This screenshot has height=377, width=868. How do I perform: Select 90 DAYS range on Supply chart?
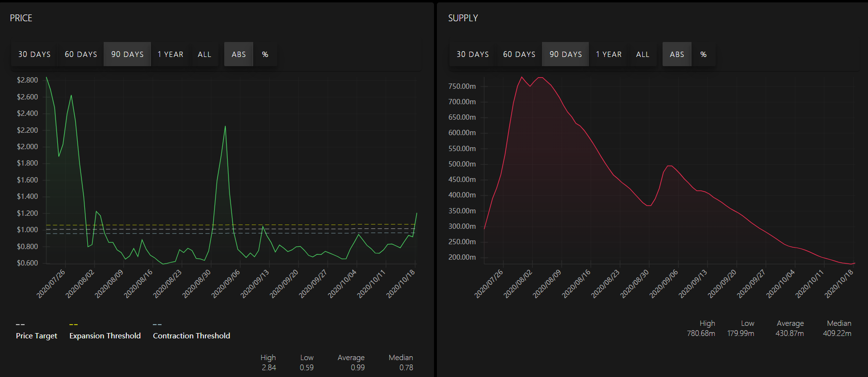(x=566, y=55)
